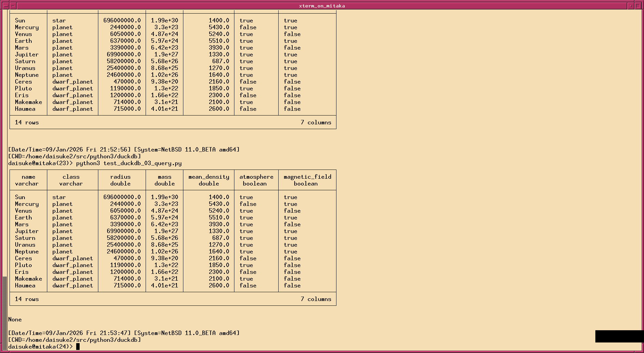The image size is (644, 353).
Task: Select the command python3 test_duckdb_03_query.py
Action: (129, 163)
